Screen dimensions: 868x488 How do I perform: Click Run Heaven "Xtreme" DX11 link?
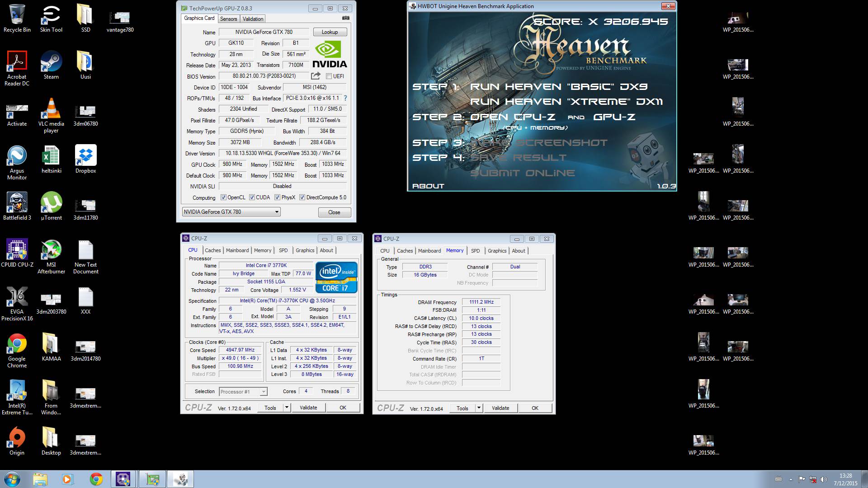(x=566, y=102)
